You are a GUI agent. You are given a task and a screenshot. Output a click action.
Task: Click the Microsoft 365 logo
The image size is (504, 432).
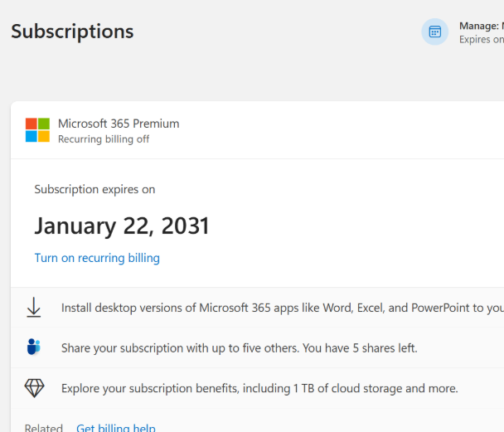point(37,130)
